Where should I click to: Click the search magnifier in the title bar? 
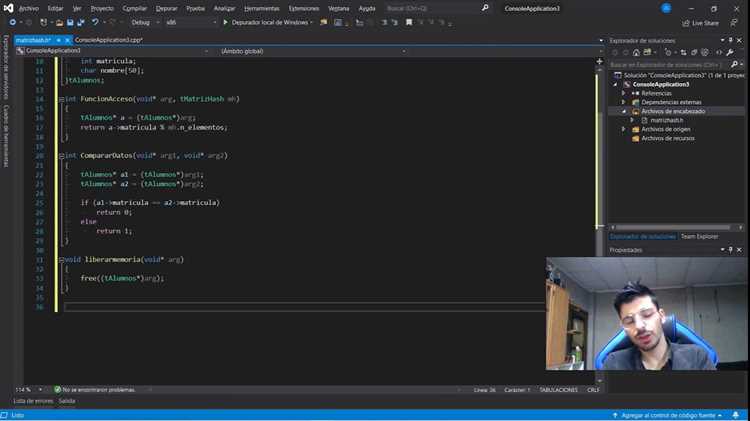[485, 8]
